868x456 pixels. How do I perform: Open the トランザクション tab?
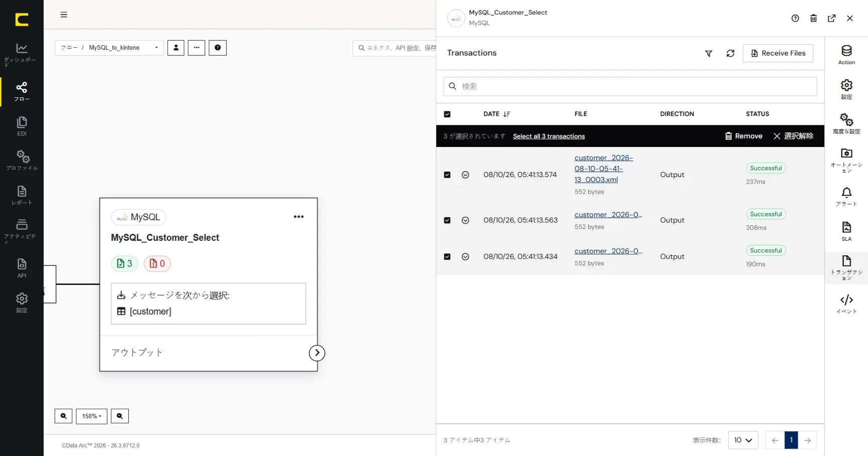pos(846,268)
